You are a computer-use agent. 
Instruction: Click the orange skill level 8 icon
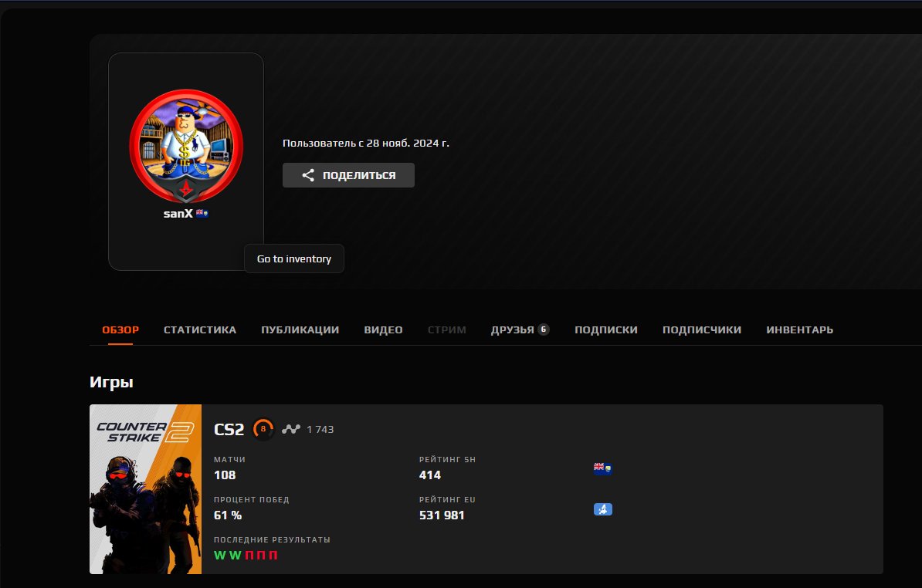(x=263, y=429)
